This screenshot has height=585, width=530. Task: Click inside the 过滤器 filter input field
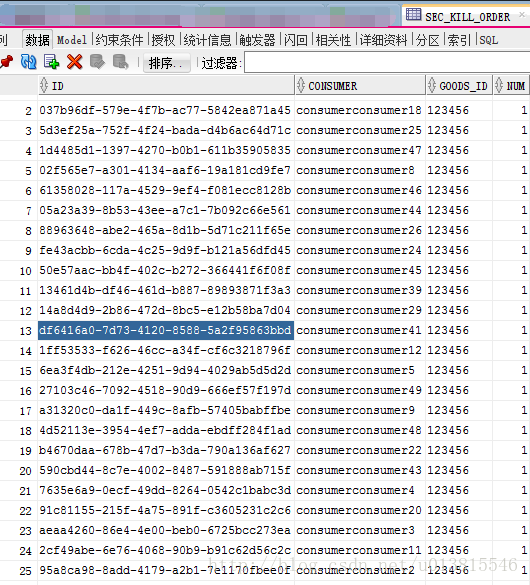click(x=387, y=62)
